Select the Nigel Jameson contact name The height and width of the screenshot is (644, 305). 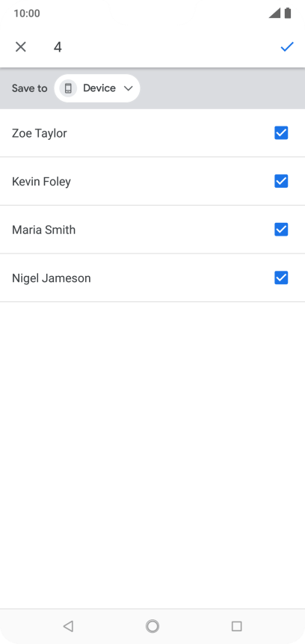[52, 278]
